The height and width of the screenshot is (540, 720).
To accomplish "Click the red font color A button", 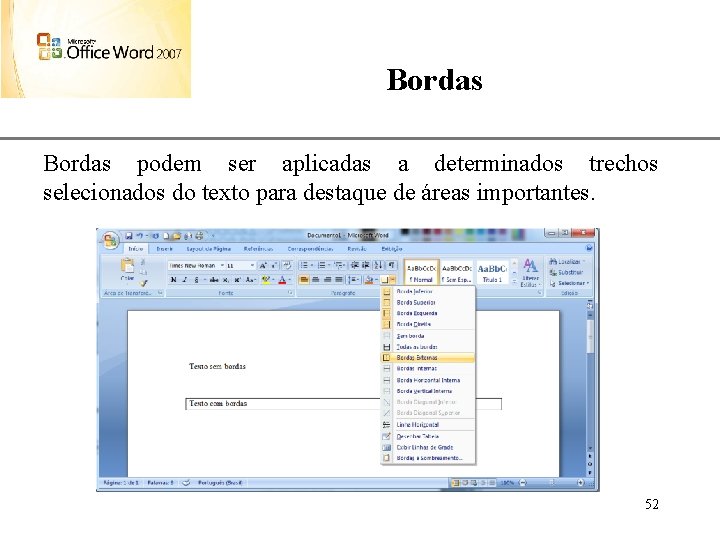I will point(282,280).
